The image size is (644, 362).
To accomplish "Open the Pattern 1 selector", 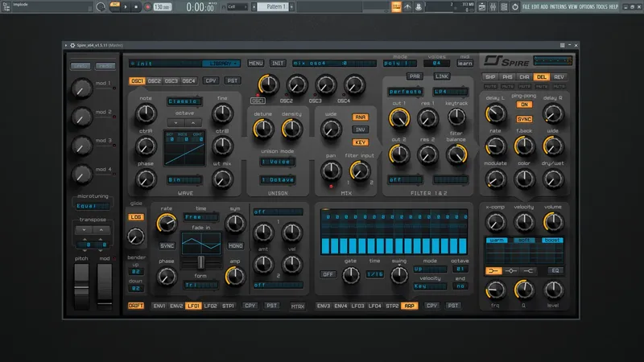I will coord(273,6).
